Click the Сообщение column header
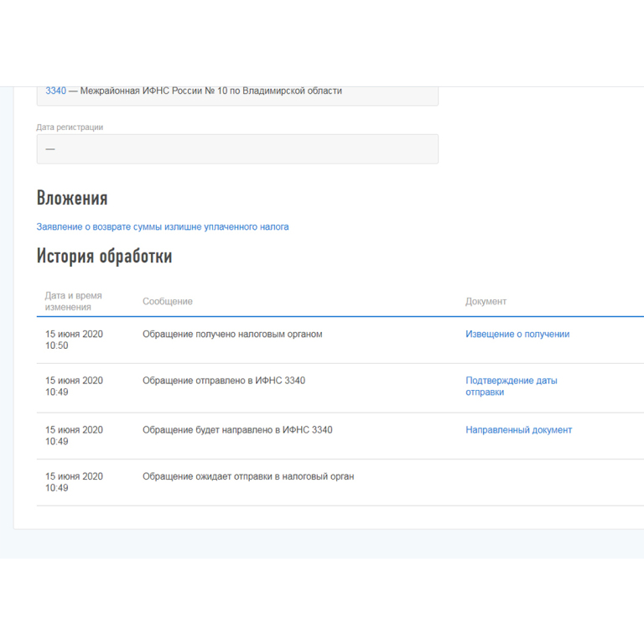This screenshot has height=644, width=644. 167,301
